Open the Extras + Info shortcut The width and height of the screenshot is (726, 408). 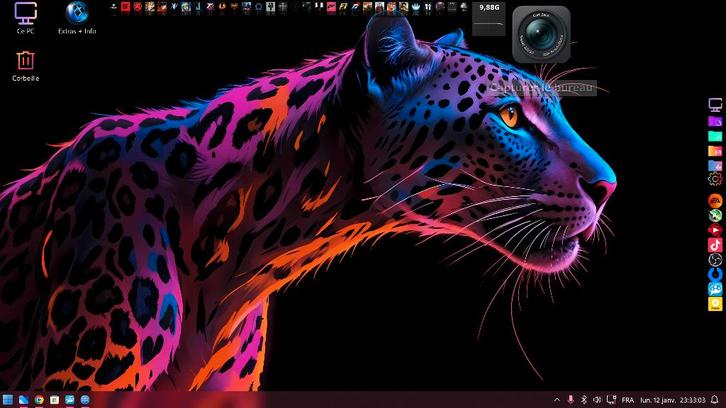[x=76, y=15]
